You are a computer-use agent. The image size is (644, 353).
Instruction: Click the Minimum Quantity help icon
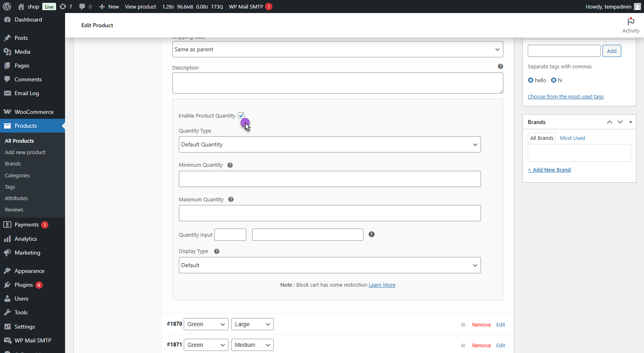click(x=230, y=165)
